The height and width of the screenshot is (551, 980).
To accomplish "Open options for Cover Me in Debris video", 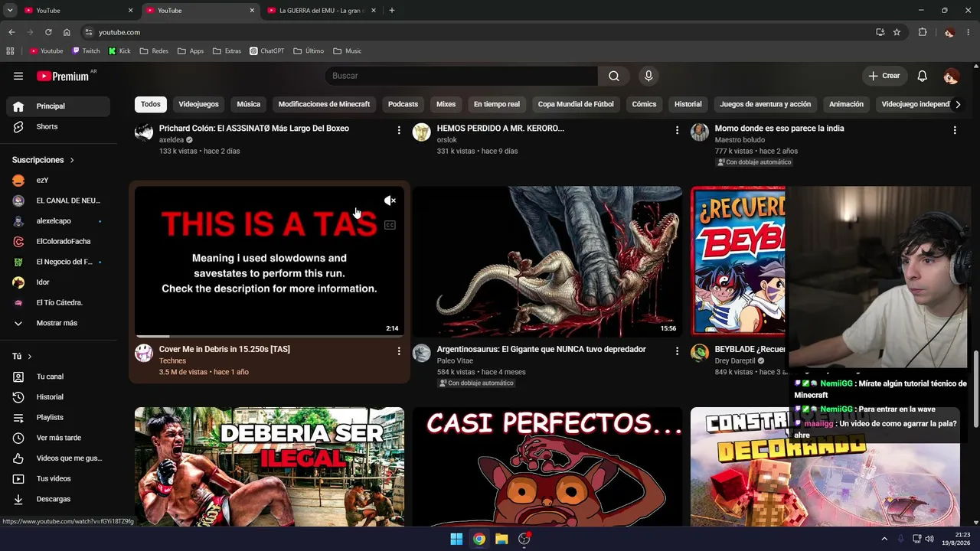I will [x=399, y=350].
